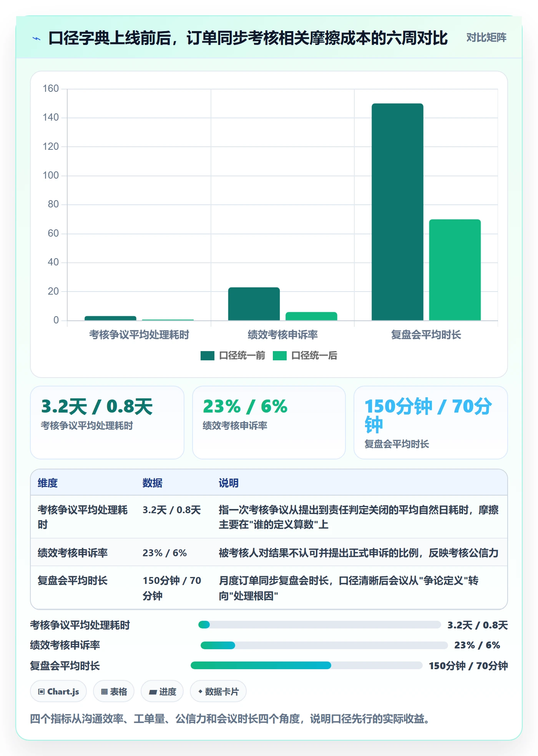Click the 进度 tag
538x756 pixels.
tap(162, 691)
